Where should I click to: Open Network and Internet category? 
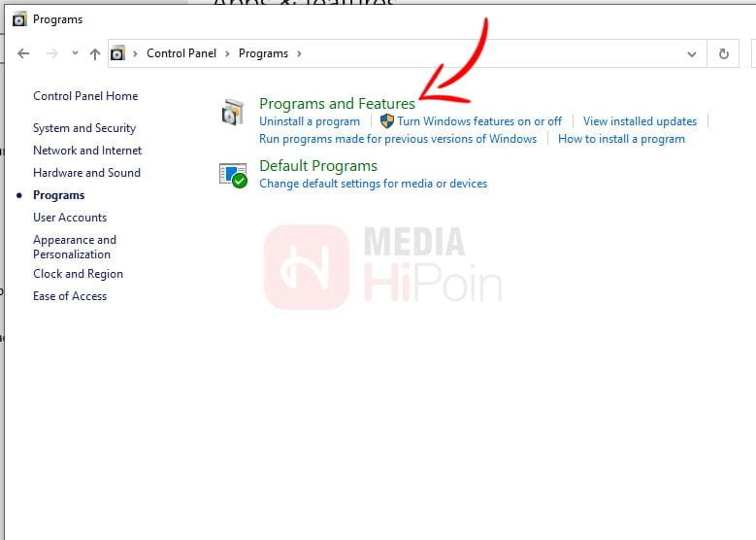tap(87, 151)
